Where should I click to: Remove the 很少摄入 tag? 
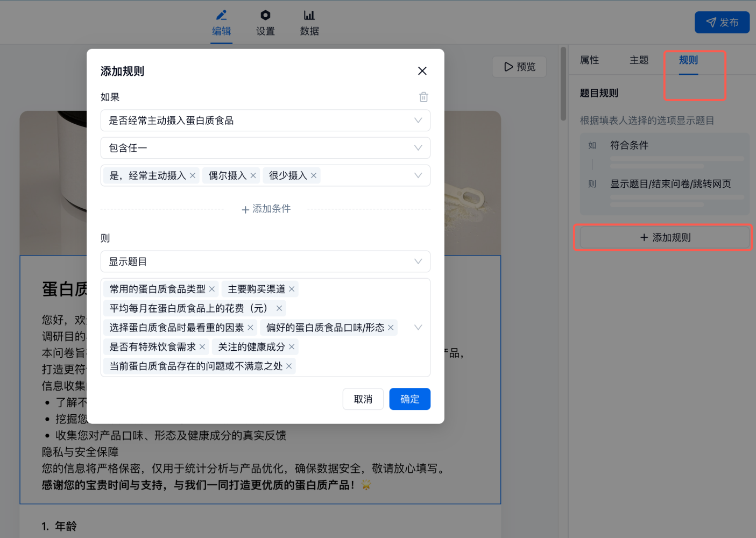click(x=314, y=175)
